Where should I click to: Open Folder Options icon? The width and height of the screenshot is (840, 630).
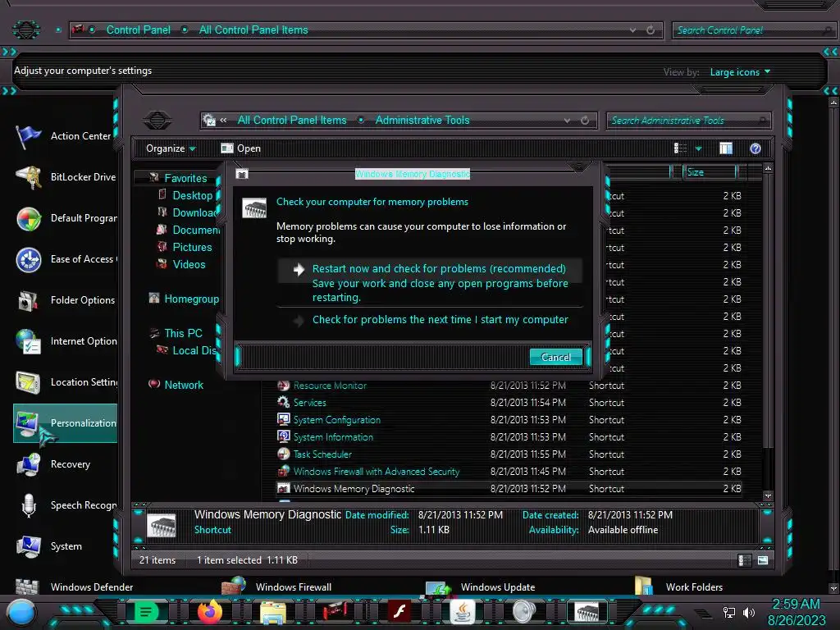tap(28, 300)
